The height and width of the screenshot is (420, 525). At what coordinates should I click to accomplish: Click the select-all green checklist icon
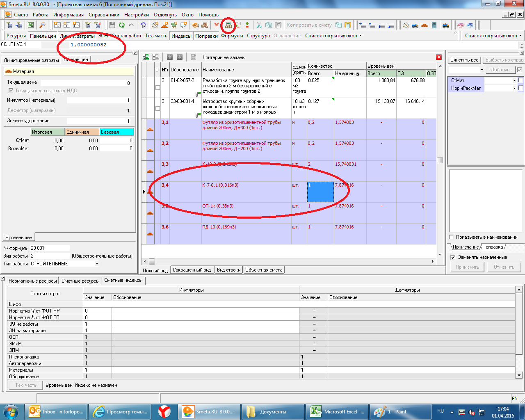pos(146,57)
